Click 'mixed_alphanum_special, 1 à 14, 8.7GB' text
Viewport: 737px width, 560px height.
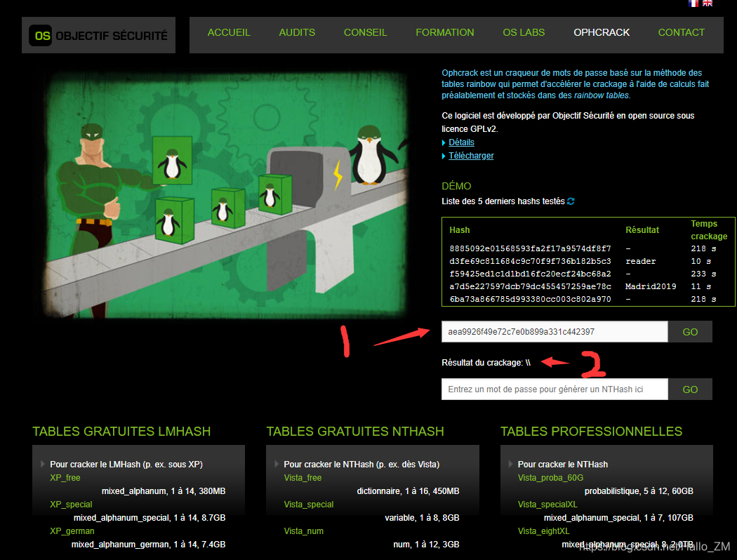tap(150, 518)
